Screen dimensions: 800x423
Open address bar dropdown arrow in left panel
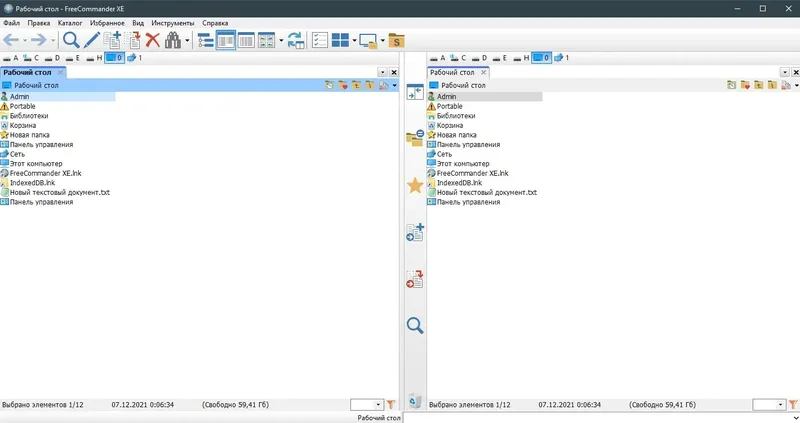point(394,86)
